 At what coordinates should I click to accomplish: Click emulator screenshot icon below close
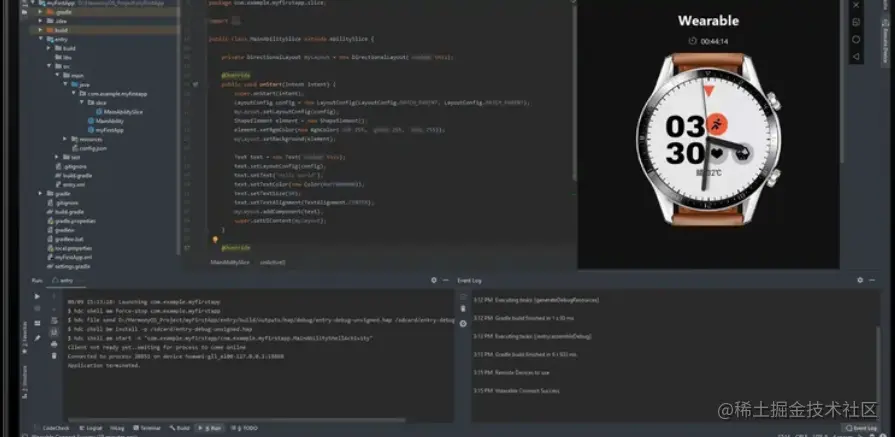coord(856,22)
